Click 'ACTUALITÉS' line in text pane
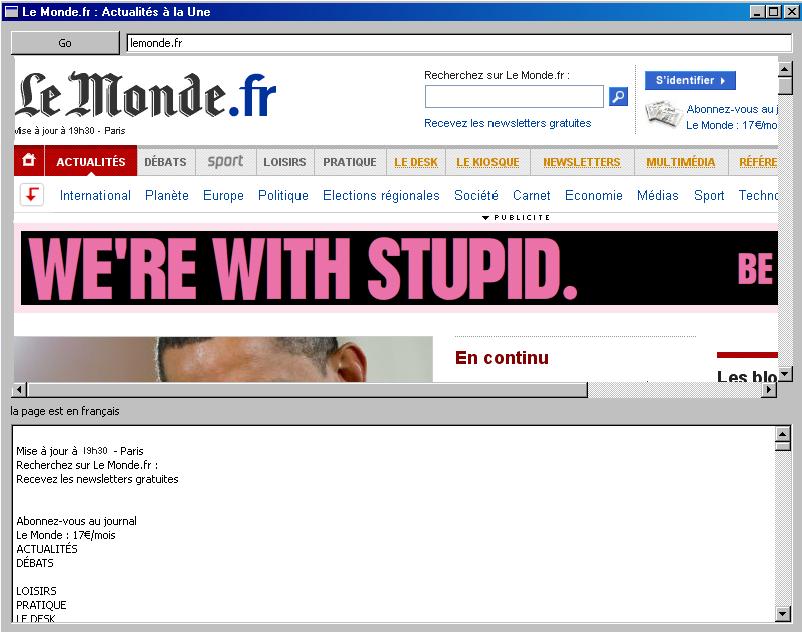 (47, 549)
